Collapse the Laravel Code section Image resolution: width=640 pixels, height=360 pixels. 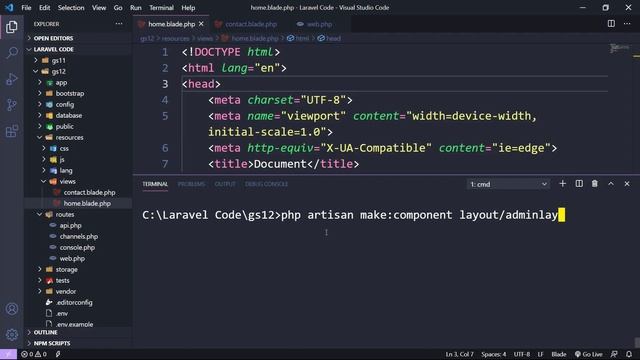[78, 49]
